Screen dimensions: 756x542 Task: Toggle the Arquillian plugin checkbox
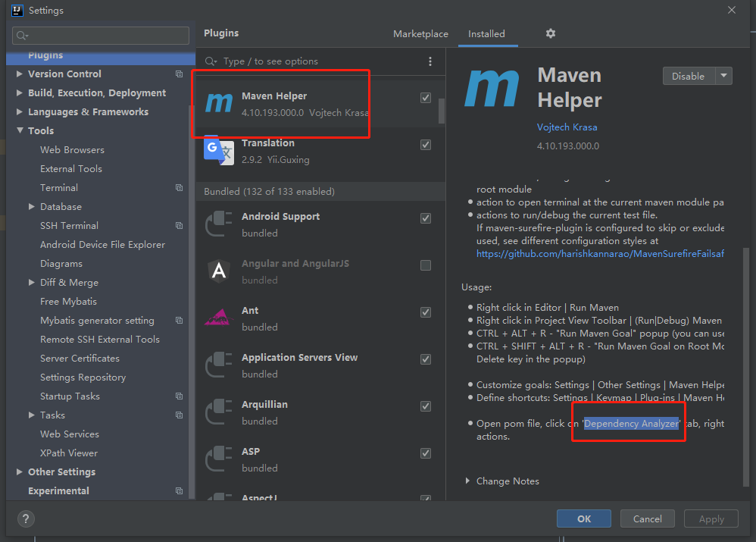(426, 406)
